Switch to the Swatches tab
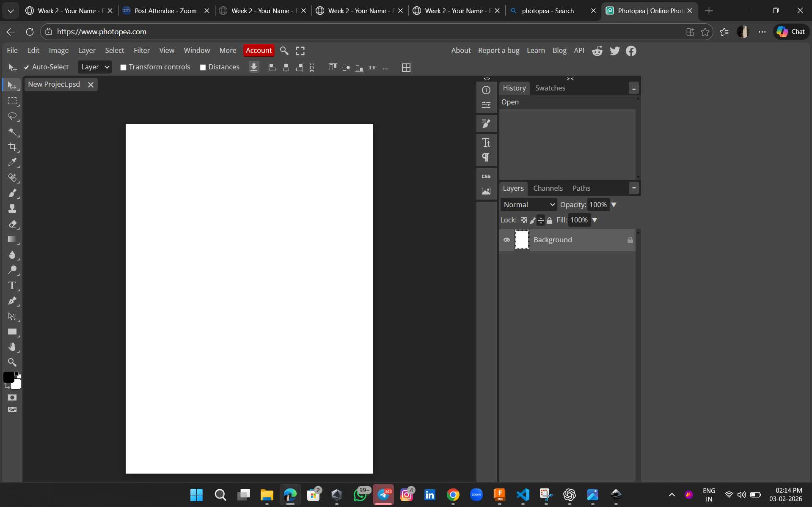This screenshot has width=812, height=507. [x=550, y=88]
